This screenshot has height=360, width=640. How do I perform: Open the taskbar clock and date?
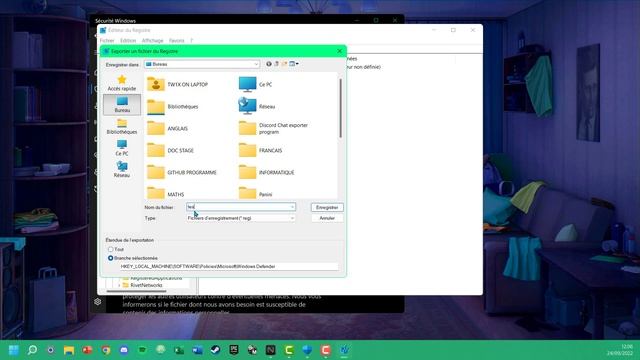(620, 350)
